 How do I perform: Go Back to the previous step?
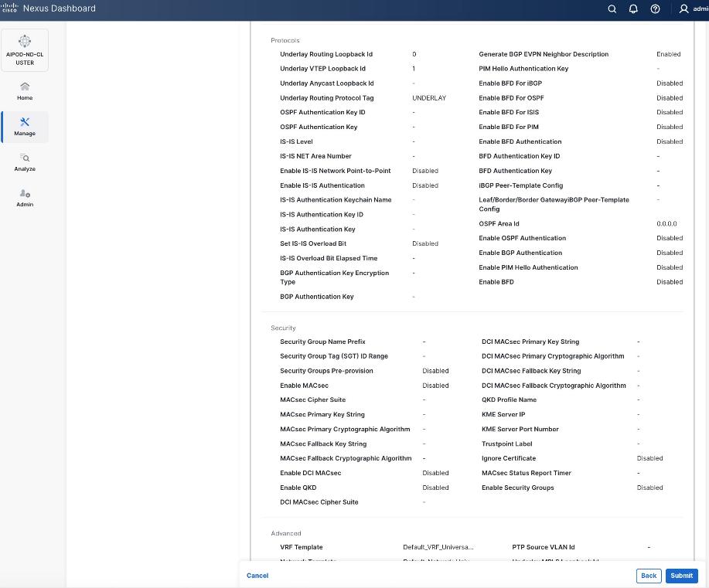(x=648, y=576)
